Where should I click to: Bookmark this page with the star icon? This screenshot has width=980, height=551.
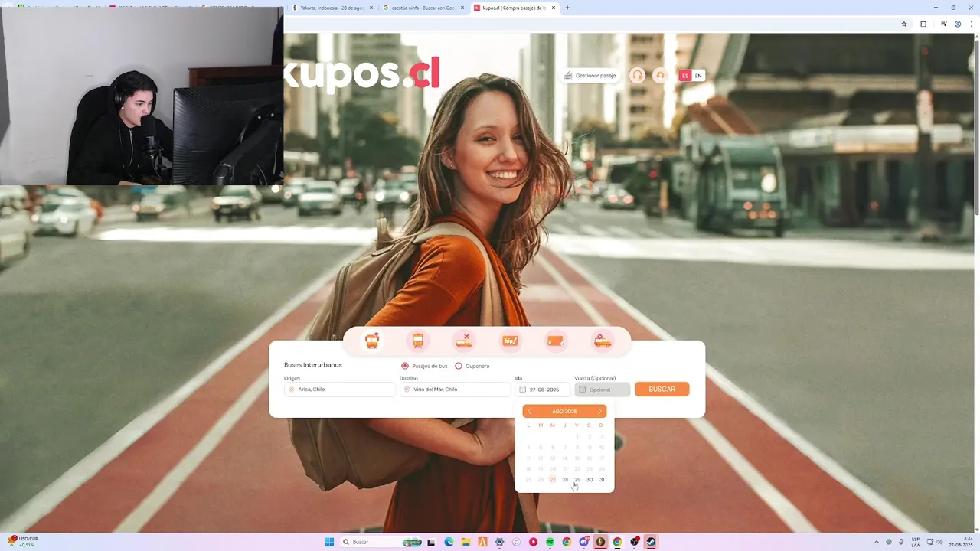[904, 24]
